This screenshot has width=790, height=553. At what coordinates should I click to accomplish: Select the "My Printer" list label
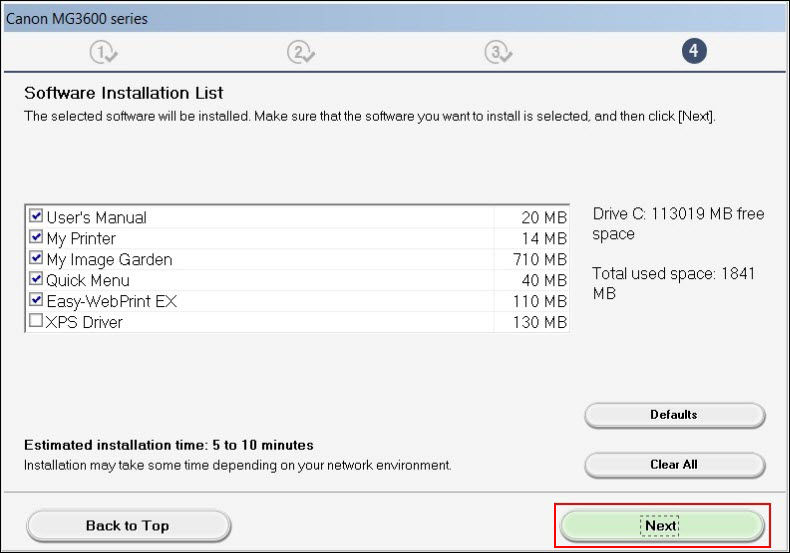pyautogui.click(x=81, y=239)
